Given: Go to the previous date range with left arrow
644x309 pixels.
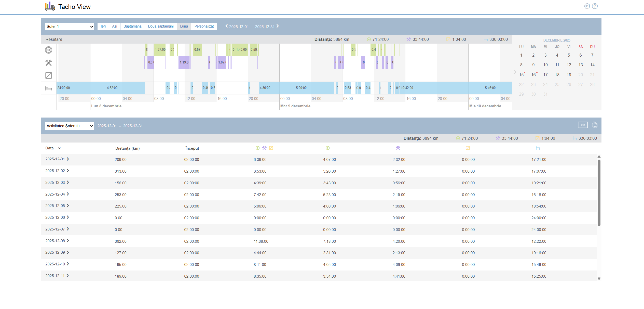Looking at the screenshot, I should [226, 26].
